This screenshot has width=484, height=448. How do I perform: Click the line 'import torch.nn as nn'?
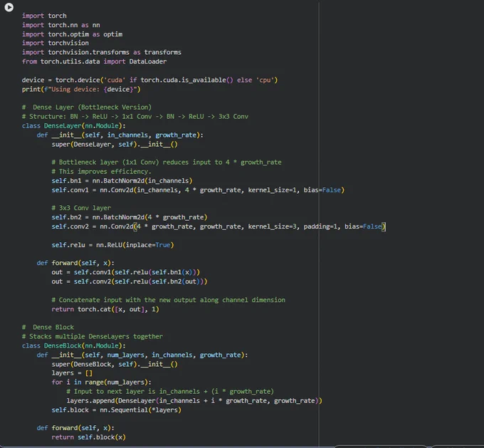[60, 25]
